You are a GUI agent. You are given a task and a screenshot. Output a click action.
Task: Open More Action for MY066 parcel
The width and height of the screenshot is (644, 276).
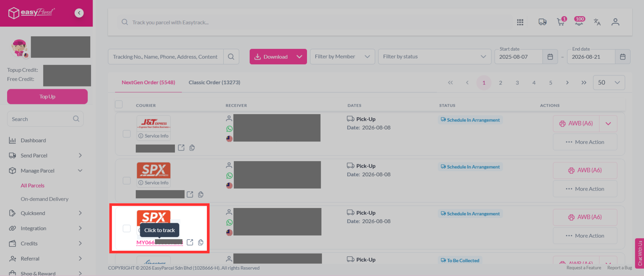(585, 236)
